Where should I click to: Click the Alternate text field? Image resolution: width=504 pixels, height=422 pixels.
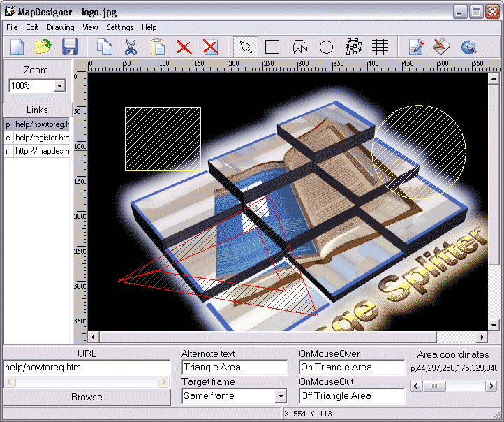(235, 368)
